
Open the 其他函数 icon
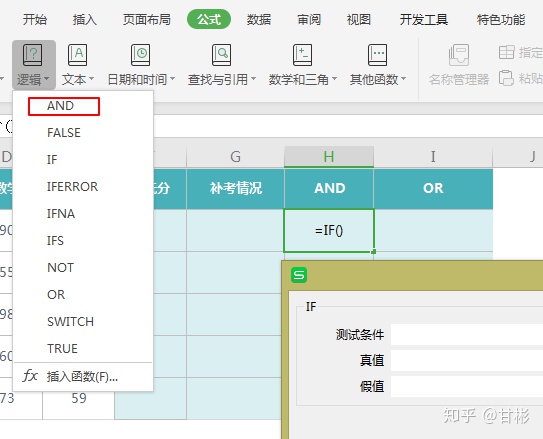377,55
